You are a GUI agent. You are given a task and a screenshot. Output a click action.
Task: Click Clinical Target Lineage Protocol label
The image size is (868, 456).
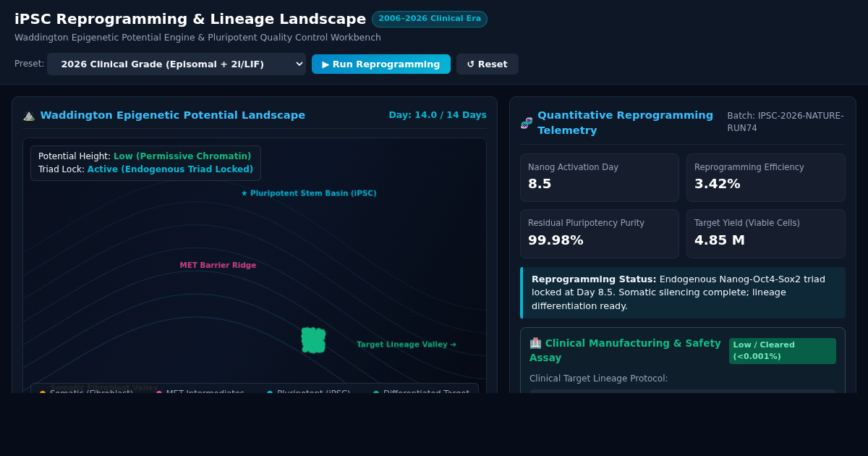pos(598,379)
